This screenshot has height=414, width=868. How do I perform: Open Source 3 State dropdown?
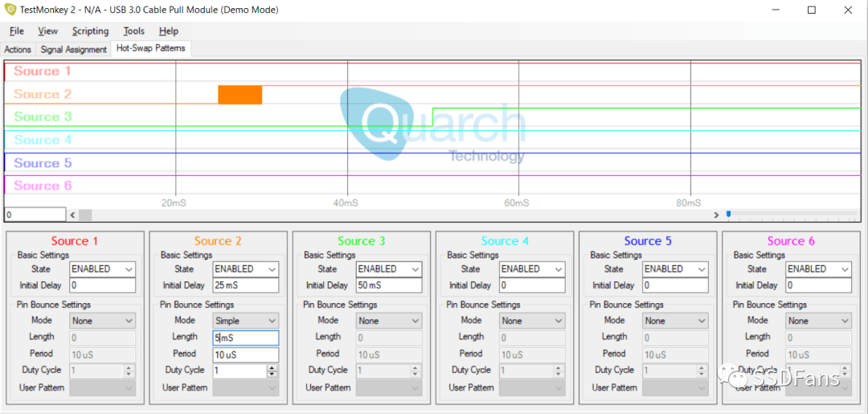pyautogui.click(x=389, y=269)
